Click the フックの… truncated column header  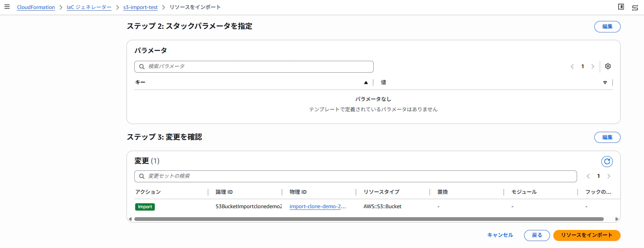pos(598,192)
